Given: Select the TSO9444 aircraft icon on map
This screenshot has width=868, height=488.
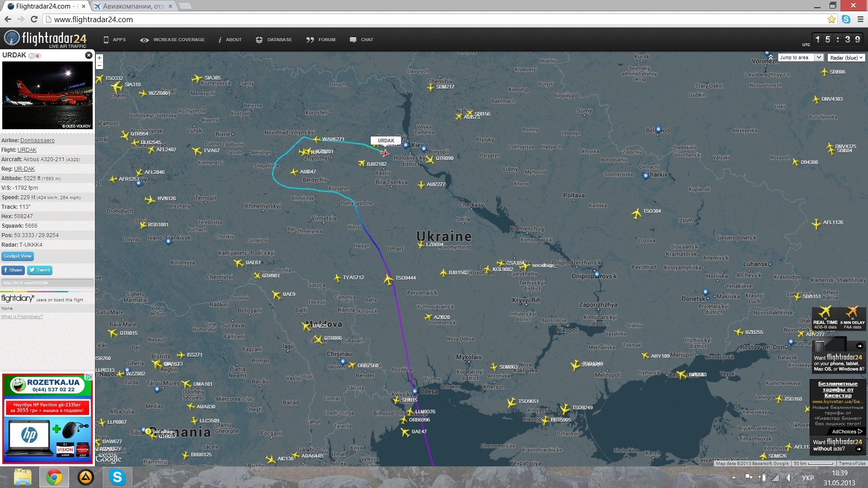Looking at the screenshot, I should (x=388, y=280).
